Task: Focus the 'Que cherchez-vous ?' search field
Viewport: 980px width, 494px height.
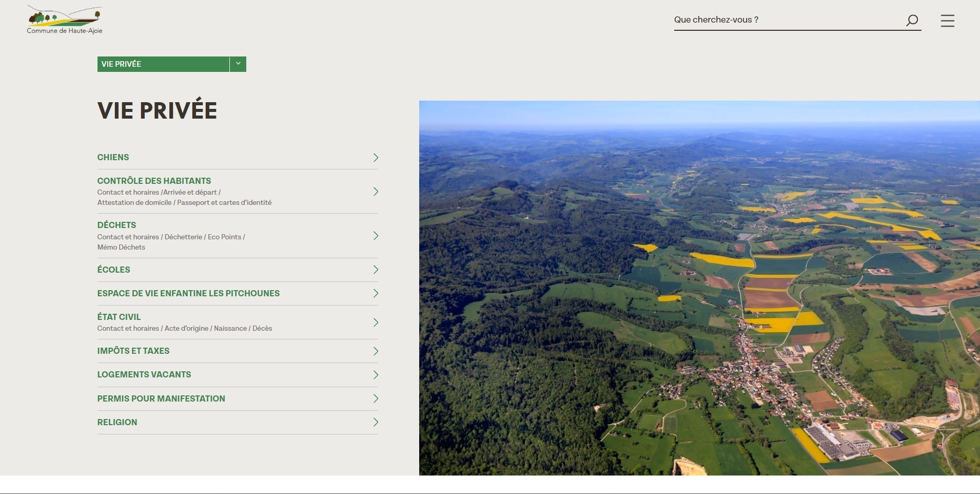Action: pos(788,20)
